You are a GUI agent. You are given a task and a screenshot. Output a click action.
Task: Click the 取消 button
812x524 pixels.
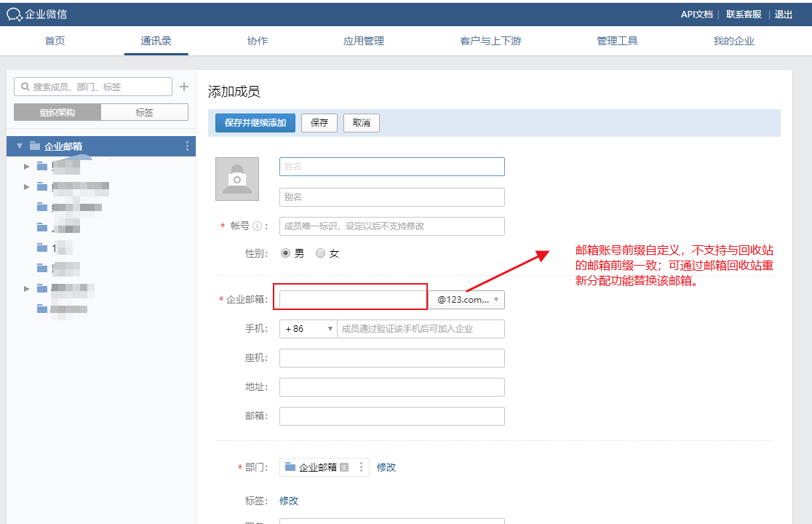(362, 123)
